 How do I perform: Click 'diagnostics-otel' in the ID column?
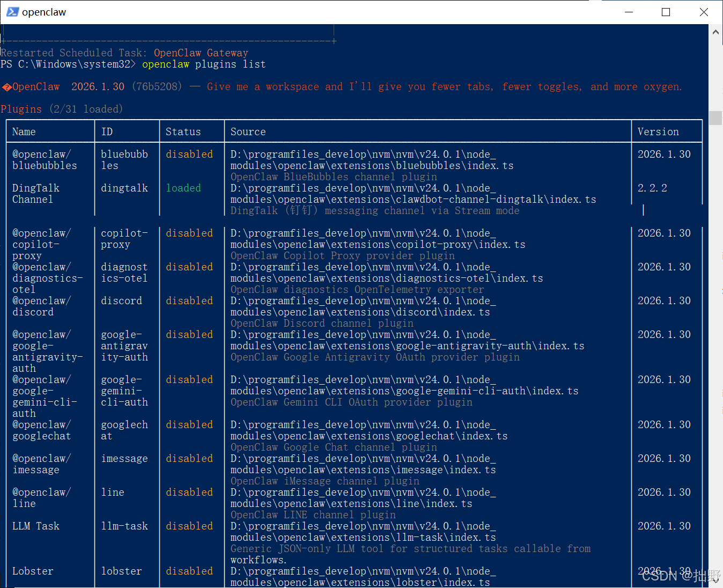pos(124,273)
